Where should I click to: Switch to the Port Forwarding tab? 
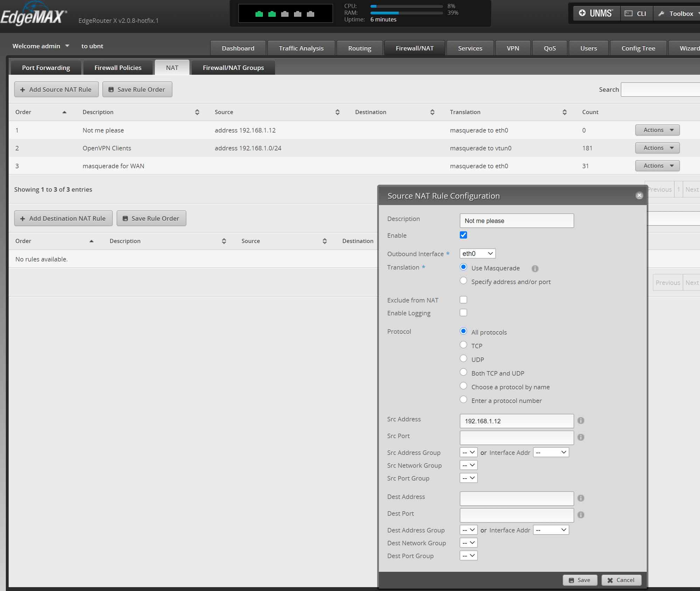point(46,68)
